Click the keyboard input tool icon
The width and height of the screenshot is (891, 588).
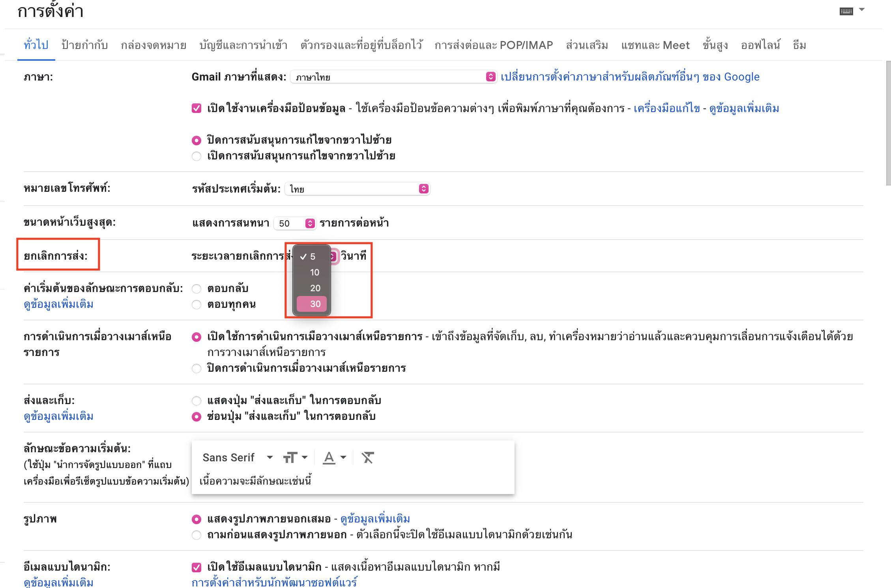[x=846, y=11]
